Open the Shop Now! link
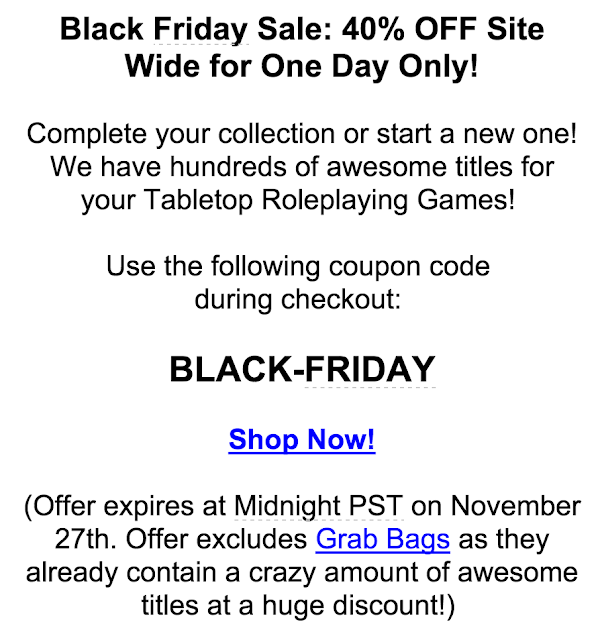 tap(302, 440)
